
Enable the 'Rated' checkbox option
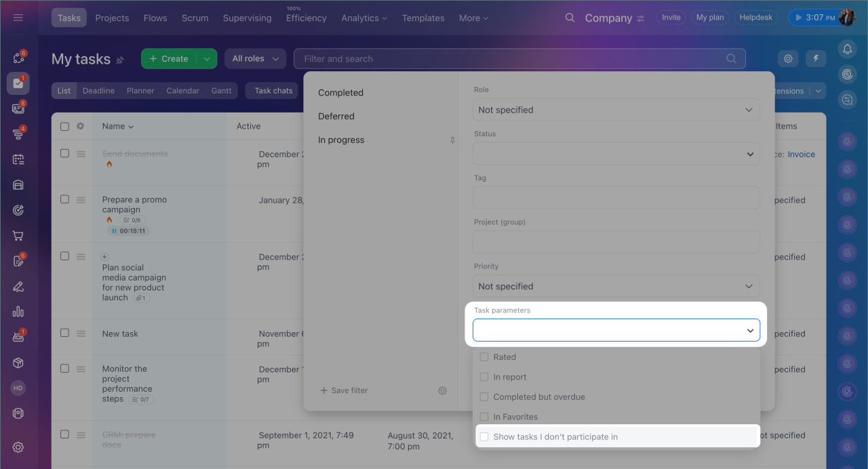[484, 357]
